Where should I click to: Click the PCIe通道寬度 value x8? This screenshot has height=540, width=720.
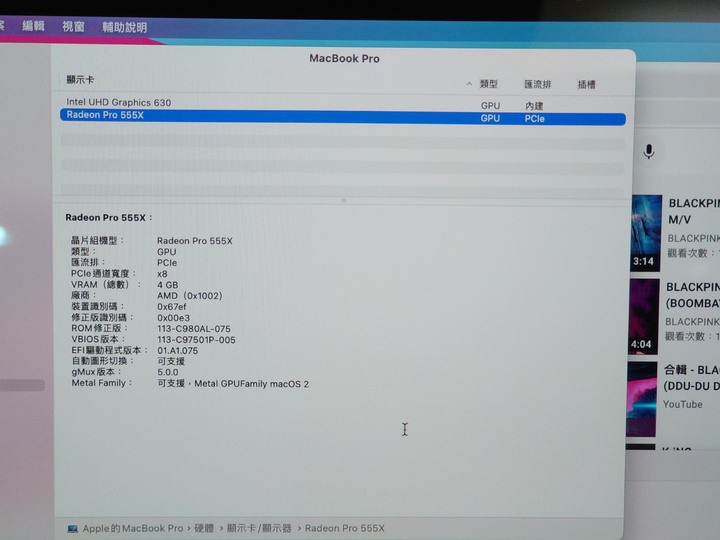[x=162, y=274]
